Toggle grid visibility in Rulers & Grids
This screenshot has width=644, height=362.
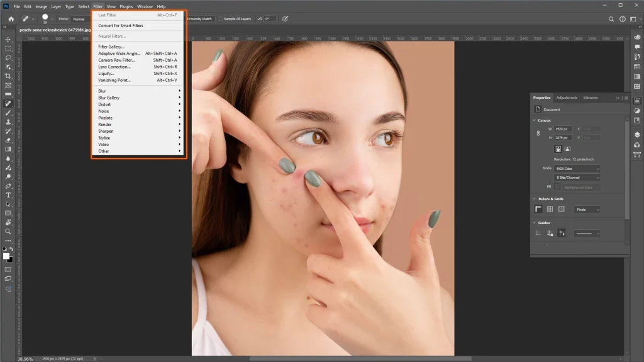[x=550, y=209]
